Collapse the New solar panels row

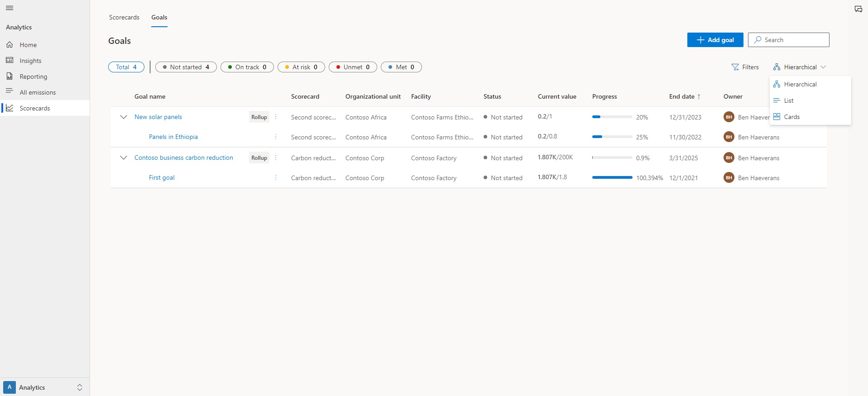pos(123,117)
